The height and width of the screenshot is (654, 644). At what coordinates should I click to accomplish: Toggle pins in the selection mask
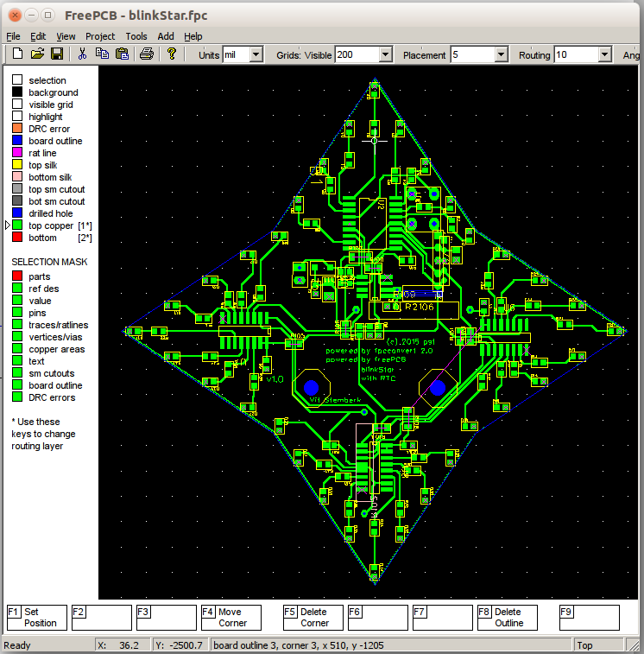[x=17, y=312]
